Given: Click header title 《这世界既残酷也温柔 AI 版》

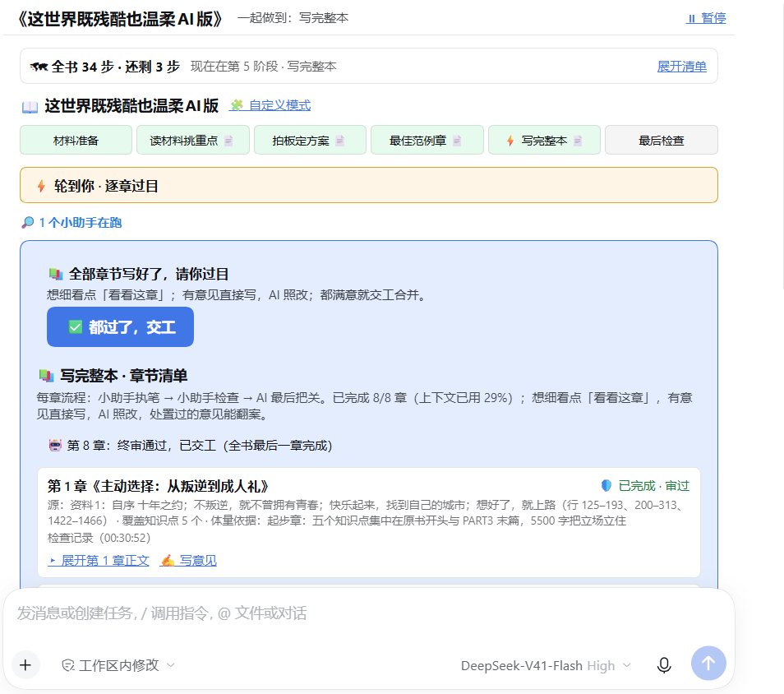Looking at the screenshot, I should (x=119, y=19).
